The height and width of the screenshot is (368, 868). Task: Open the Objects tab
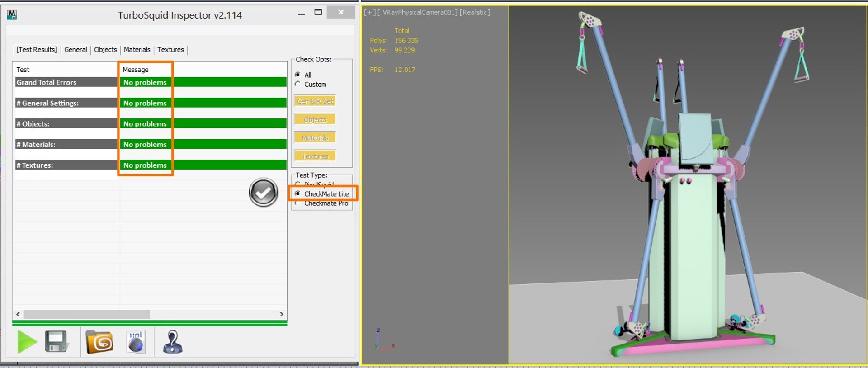[105, 50]
